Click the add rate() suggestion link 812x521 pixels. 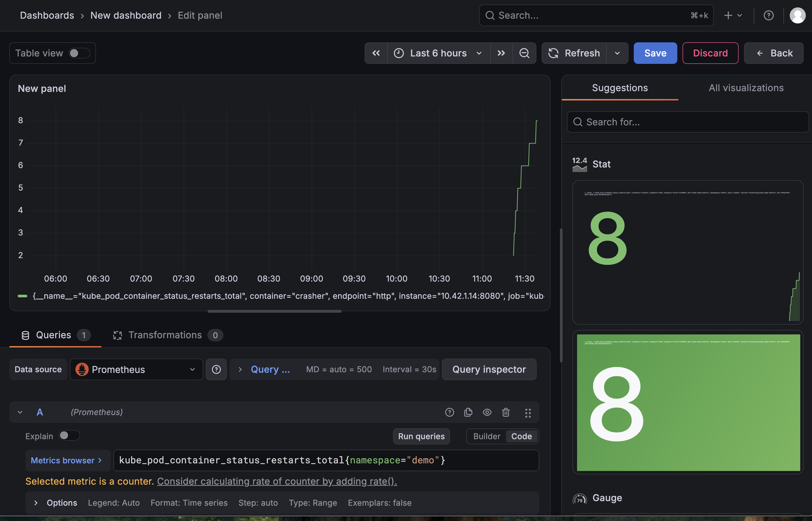tap(277, 481)
